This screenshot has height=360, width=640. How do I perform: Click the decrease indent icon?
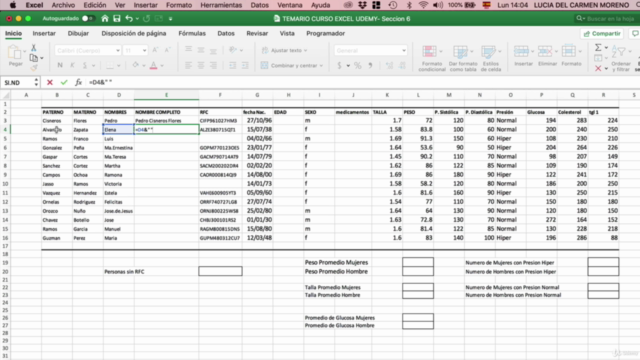coord(232,65)
